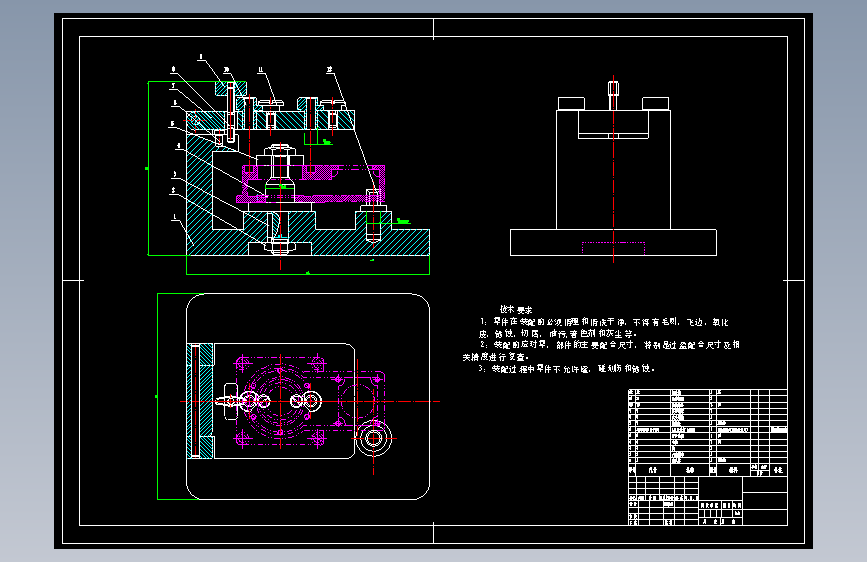Click the parts list table in title block
The image size is (867, 562).
coord(707,432)
